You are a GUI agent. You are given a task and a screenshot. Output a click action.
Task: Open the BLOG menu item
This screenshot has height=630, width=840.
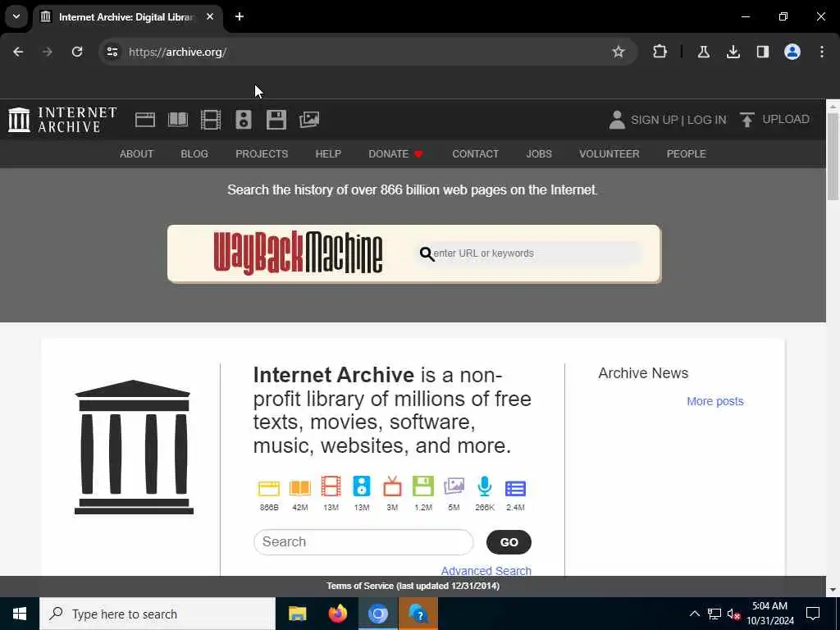tap(194, 153)
